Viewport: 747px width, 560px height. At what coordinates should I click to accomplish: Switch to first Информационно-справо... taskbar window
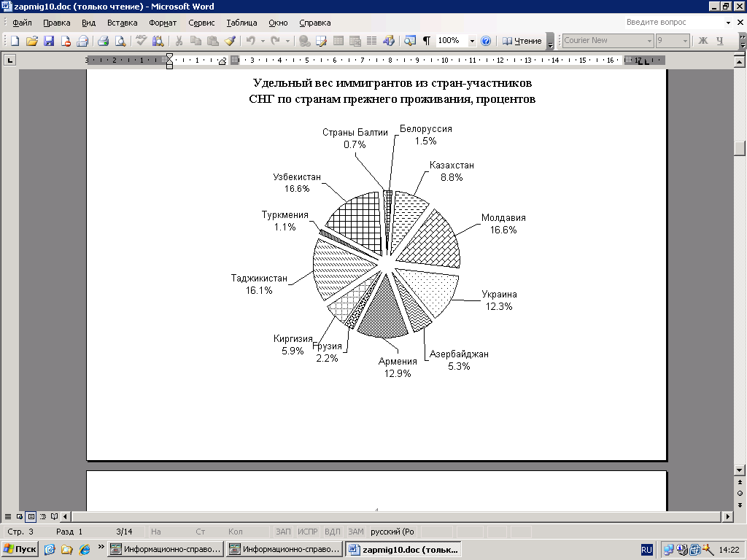click(166, 549)
